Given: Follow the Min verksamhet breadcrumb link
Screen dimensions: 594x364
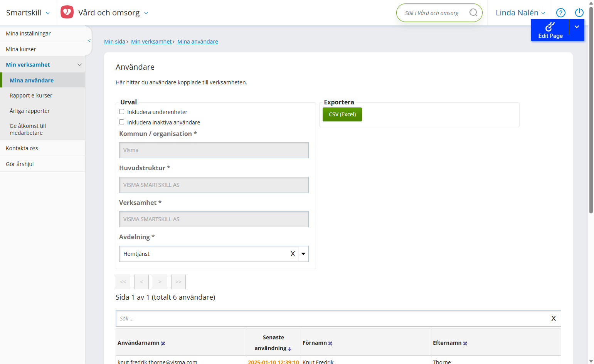Looking at the screenshot, I should coord(151,42).
